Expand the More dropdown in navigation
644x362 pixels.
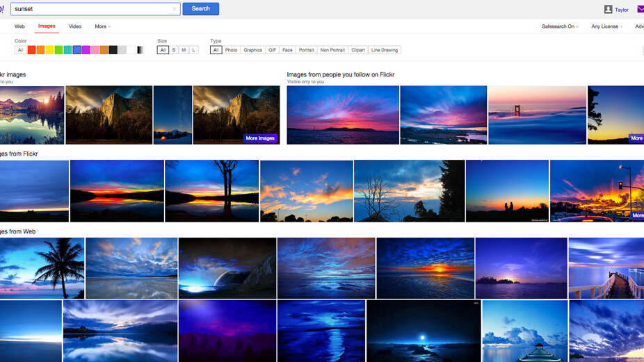pos(102,26)
